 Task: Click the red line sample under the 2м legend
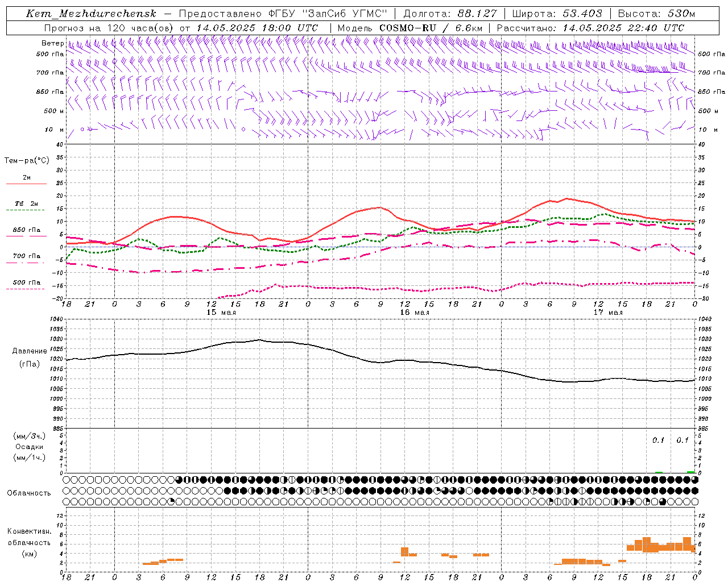[x=26, y=184]
